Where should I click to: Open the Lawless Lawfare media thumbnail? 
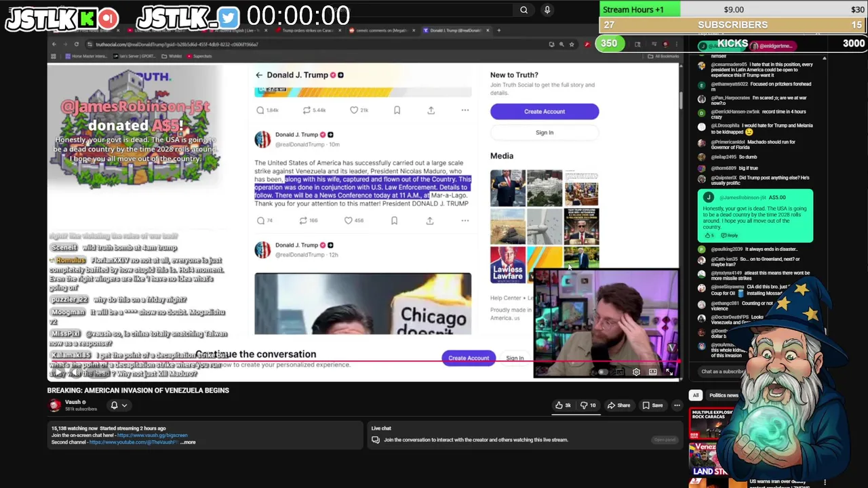(508, 264)
